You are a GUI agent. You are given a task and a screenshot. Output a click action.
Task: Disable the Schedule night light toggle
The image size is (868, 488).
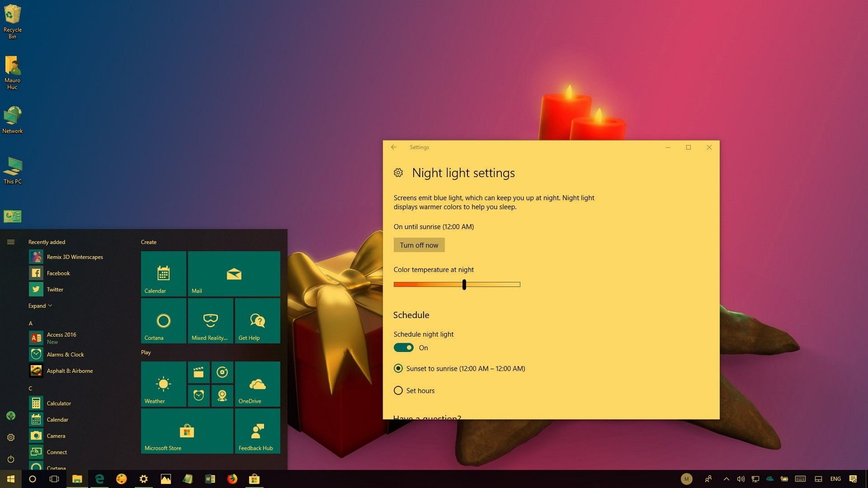point(403,347)
